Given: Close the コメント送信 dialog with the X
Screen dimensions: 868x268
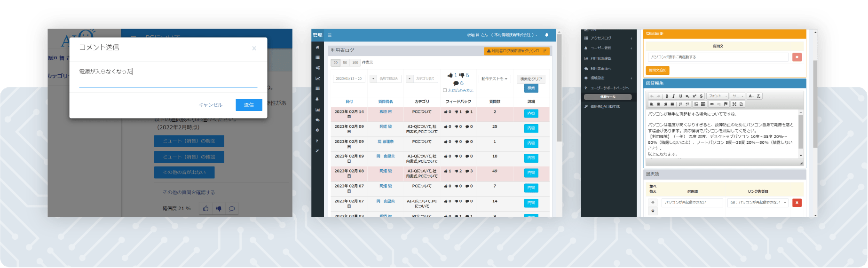Looking at the screenshot, I should pos(254,48).
